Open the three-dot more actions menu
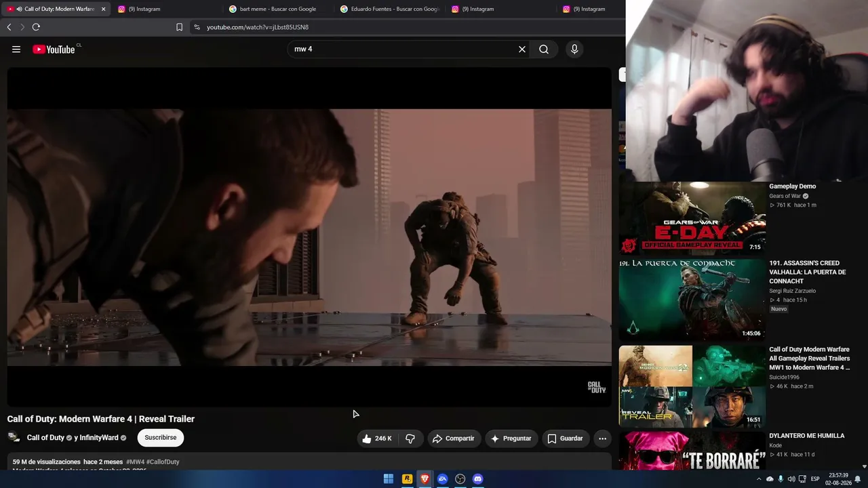868x488 pixels. tap(602, 439)
